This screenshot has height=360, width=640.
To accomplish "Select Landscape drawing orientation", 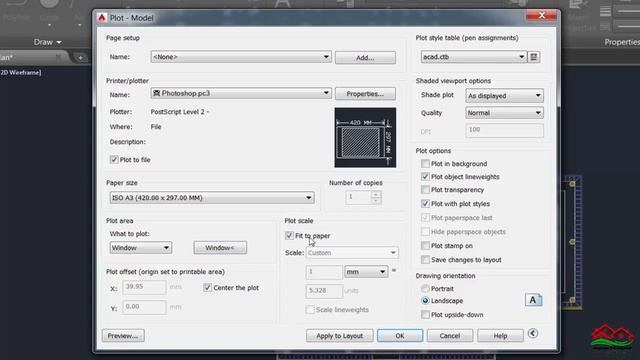I will [425, 301].
